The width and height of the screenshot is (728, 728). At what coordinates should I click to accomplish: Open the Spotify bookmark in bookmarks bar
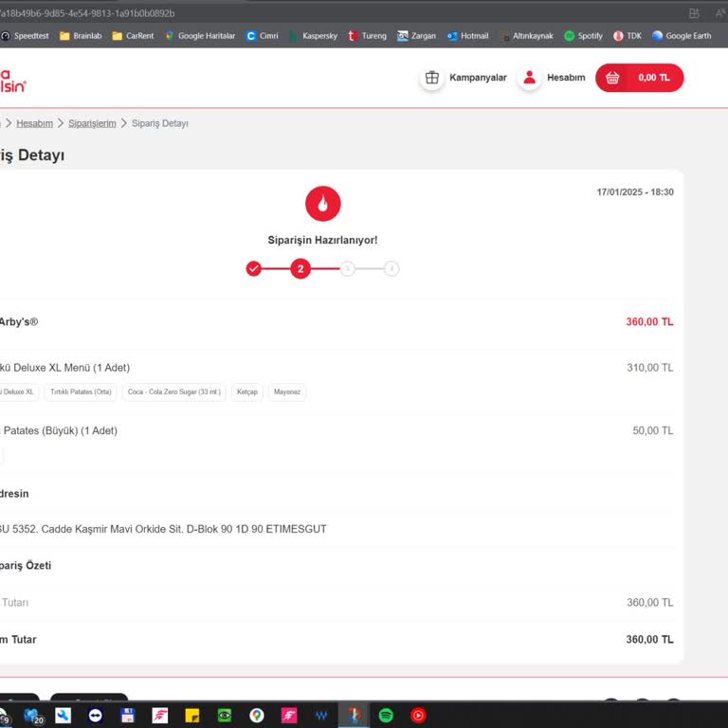pos(583,36)
